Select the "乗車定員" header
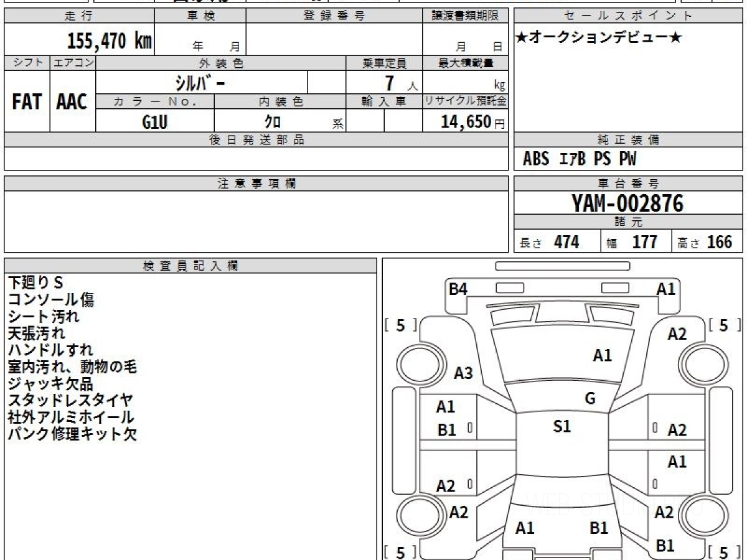 pyautogui.click(x=384, y=63)
